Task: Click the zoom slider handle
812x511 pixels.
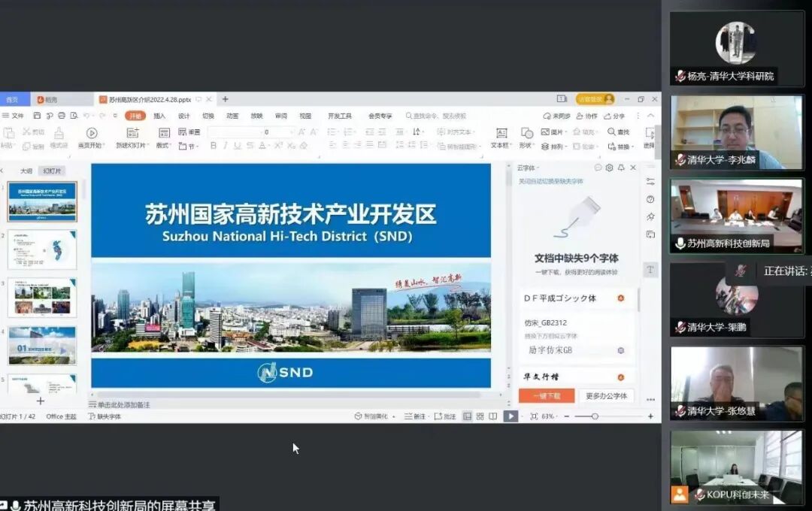Action: 595,416
